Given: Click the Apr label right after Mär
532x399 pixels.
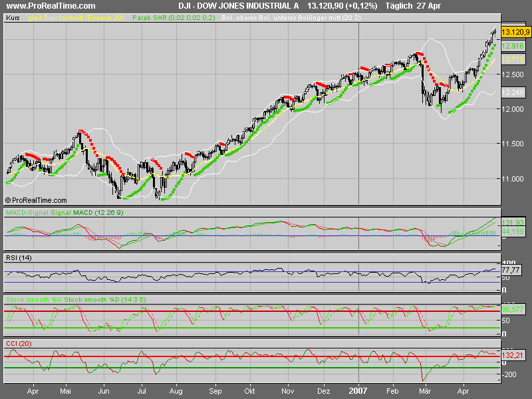Looking at the screenshot, I should (463, 391).
